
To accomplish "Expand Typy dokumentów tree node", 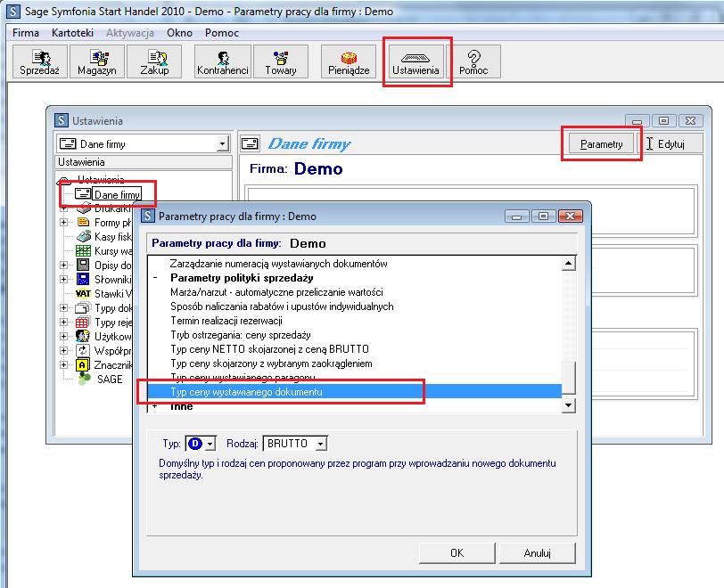I will tap(63, 308).
